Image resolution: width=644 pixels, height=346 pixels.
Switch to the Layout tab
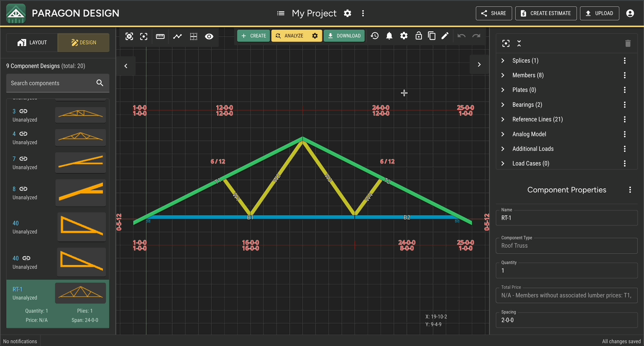32,43
